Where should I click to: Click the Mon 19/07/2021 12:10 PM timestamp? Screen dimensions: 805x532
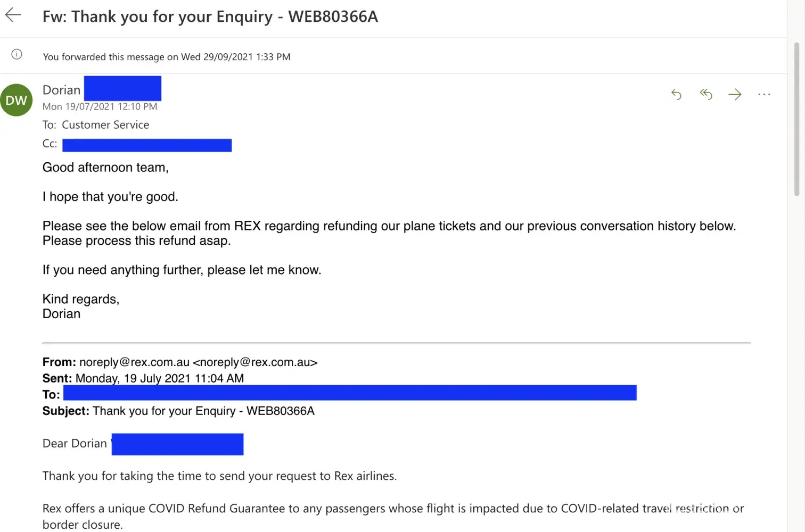click(x=100, y=106)
